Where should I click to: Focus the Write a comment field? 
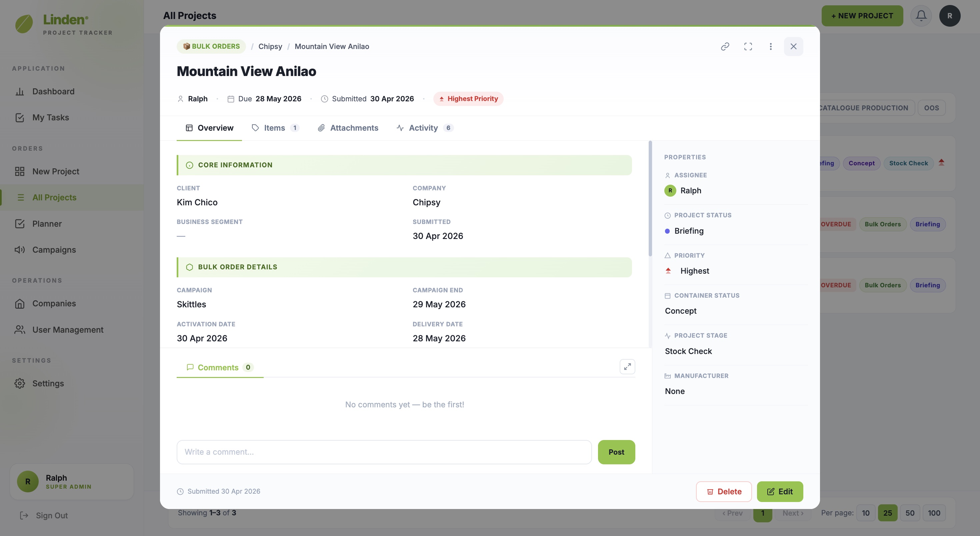384,452
